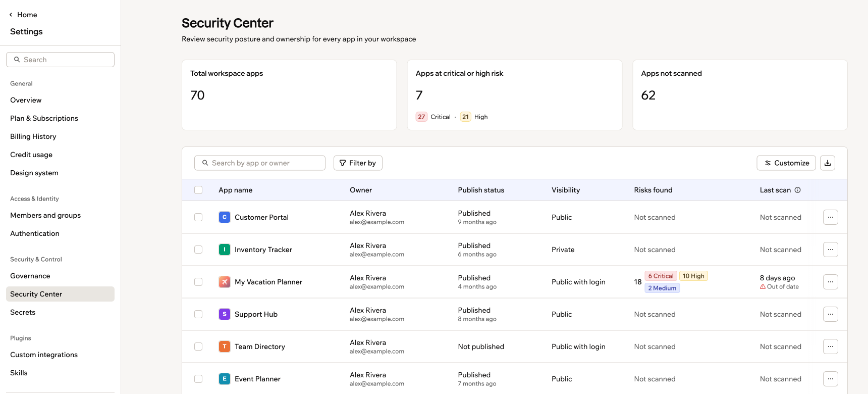Open Plan & Subscriptions settings

[x=60, y=118]
